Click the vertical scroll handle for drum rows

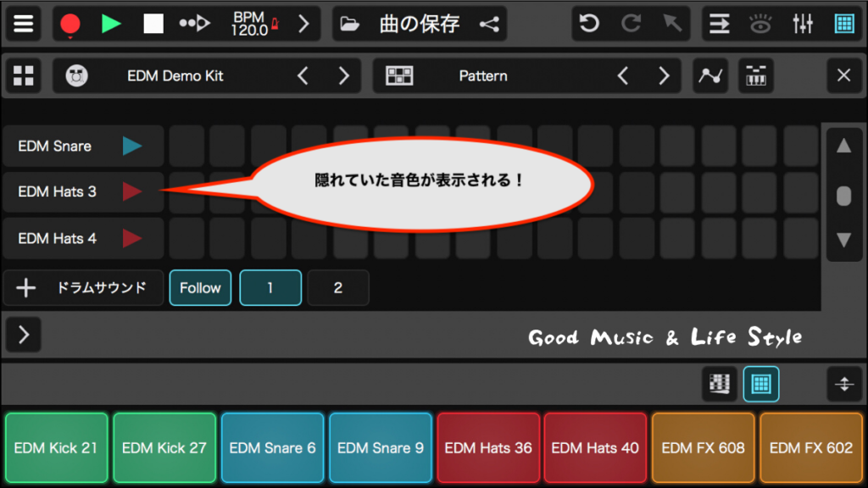pos(843,196)
